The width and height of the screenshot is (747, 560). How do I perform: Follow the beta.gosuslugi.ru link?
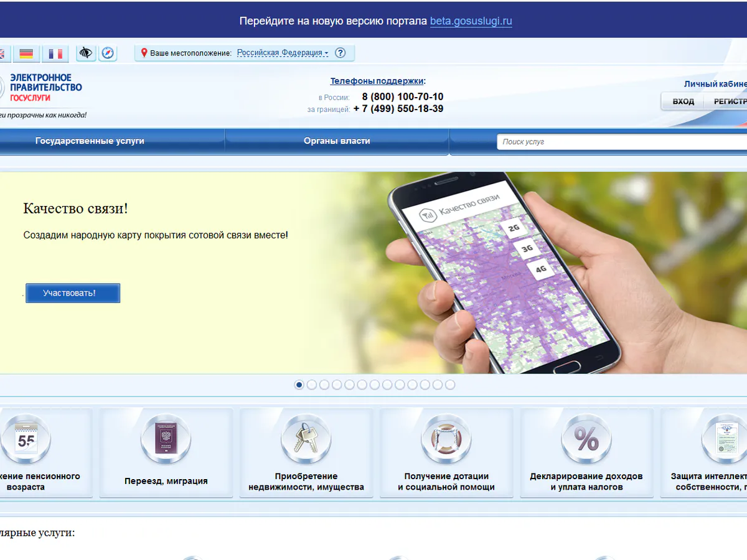pyautogui.click(x=471, y=21)
